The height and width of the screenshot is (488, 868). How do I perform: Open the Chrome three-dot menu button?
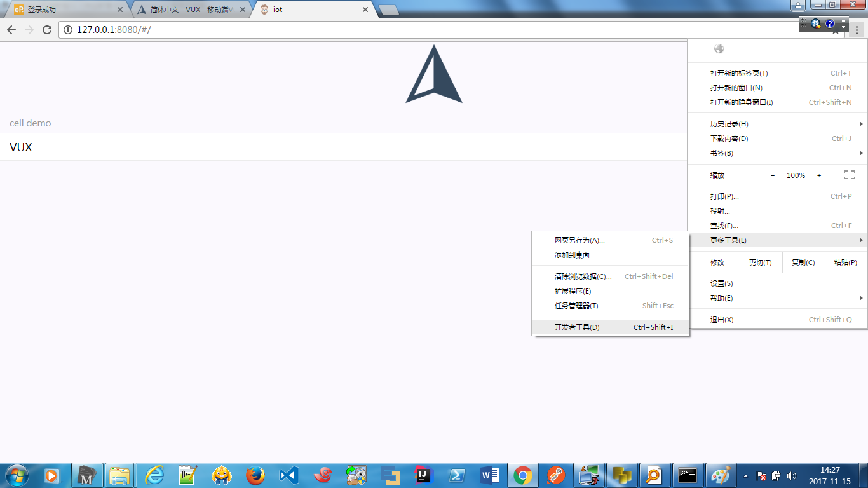pyautogui.click(x=857, y=30)
